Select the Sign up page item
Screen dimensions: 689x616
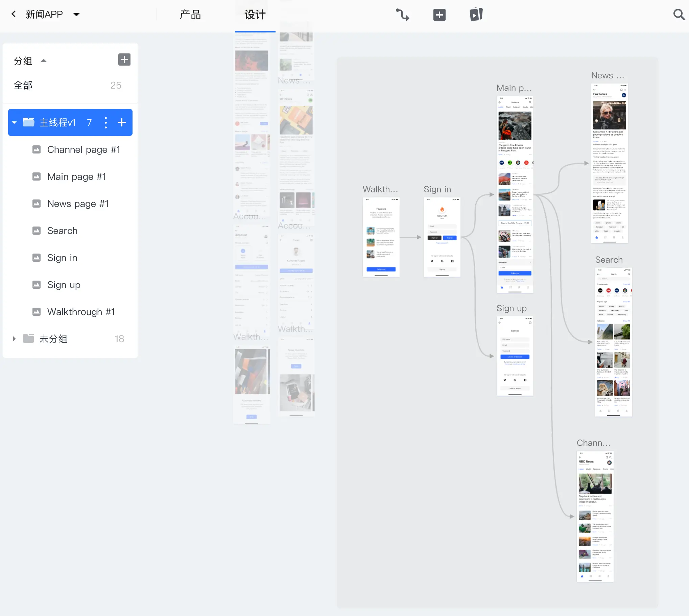pyautogui.click(x=64, y=285)
